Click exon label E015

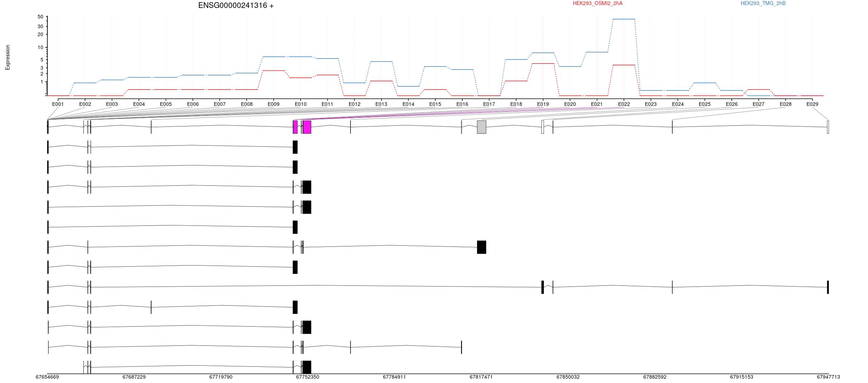coord(435,104)
